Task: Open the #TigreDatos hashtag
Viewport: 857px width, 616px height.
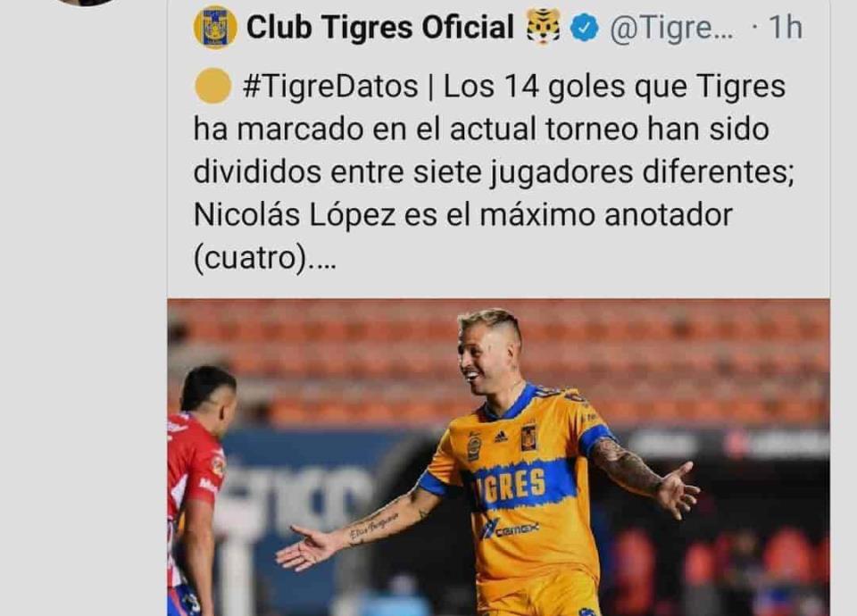Action: tap(330, 86)
